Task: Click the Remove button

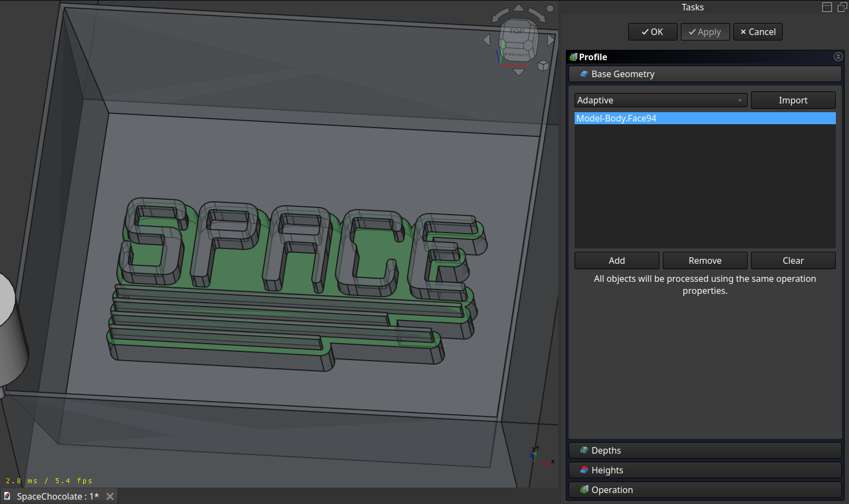Action: click(x=705, y=260)
